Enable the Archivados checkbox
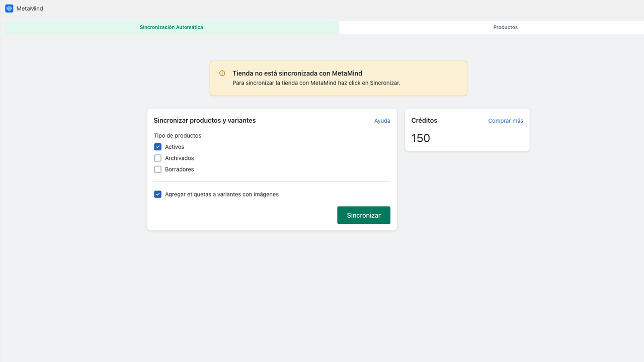The width and height of the screenshot is (644, 362). point(158,158)
